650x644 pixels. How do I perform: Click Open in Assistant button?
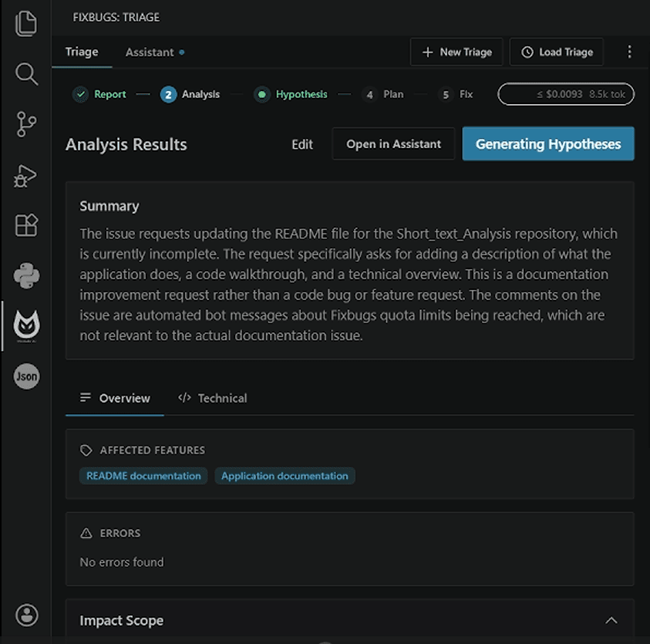pos(393,144)
